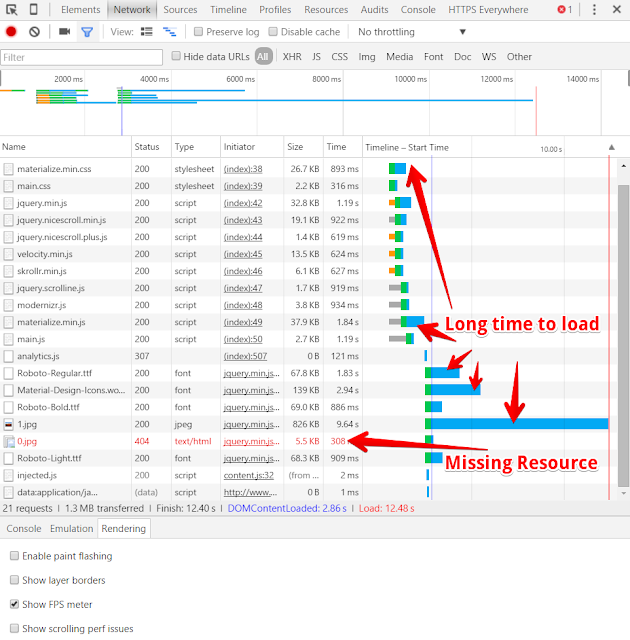
Task: Click the Roboto-Regular.ttf file icon
Action: pyautogui.click(x=8, y=373)
